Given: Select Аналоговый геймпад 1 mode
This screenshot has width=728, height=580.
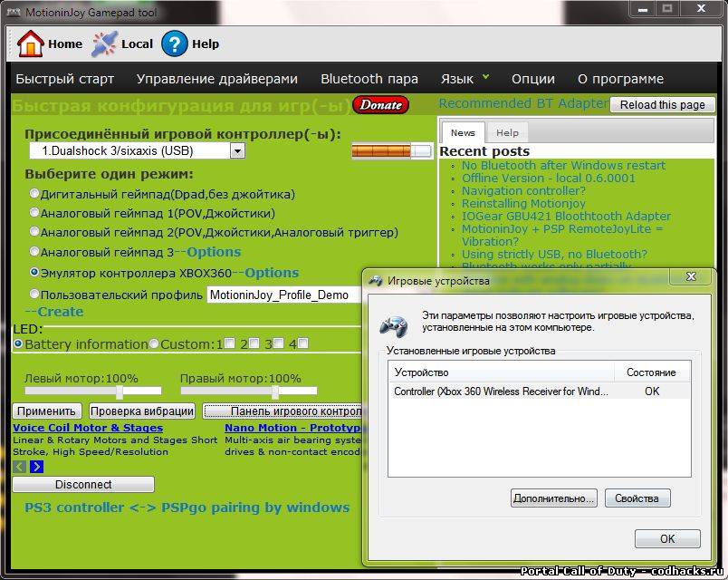Looking at the screenshot, I should [34, 212].
